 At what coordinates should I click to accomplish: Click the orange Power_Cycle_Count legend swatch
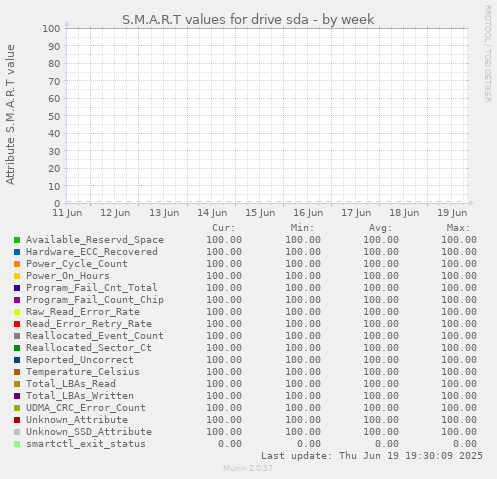click(17, 264)
